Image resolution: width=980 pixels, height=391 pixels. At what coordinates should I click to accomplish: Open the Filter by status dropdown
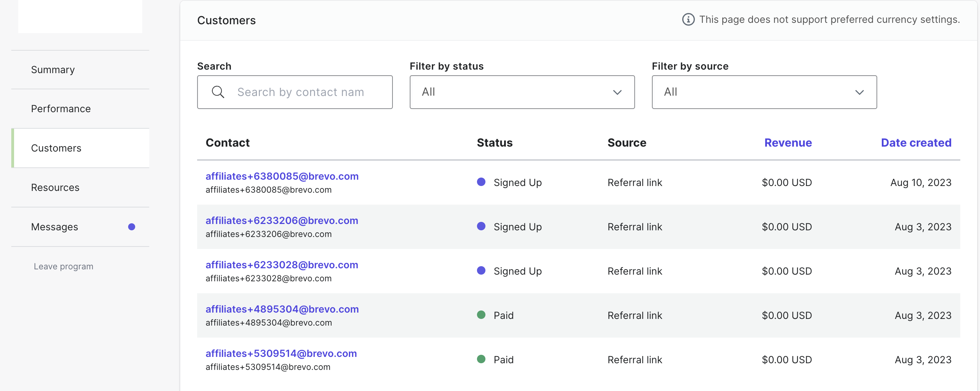(x=522, y=92)
